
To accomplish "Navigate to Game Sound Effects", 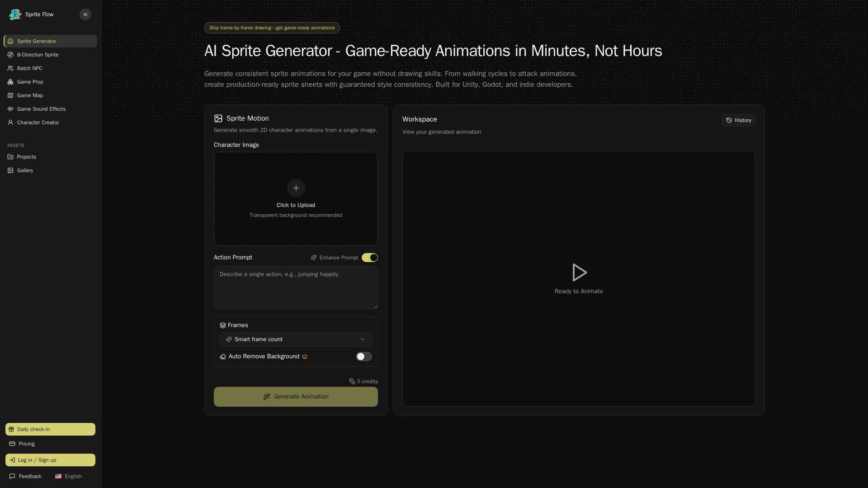I will [50, 109].
